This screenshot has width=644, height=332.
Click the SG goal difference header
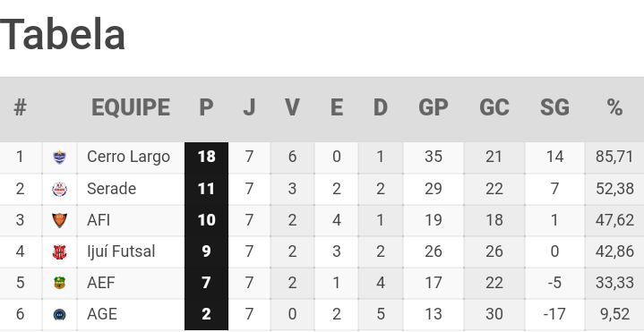click(x=554, y=107)
